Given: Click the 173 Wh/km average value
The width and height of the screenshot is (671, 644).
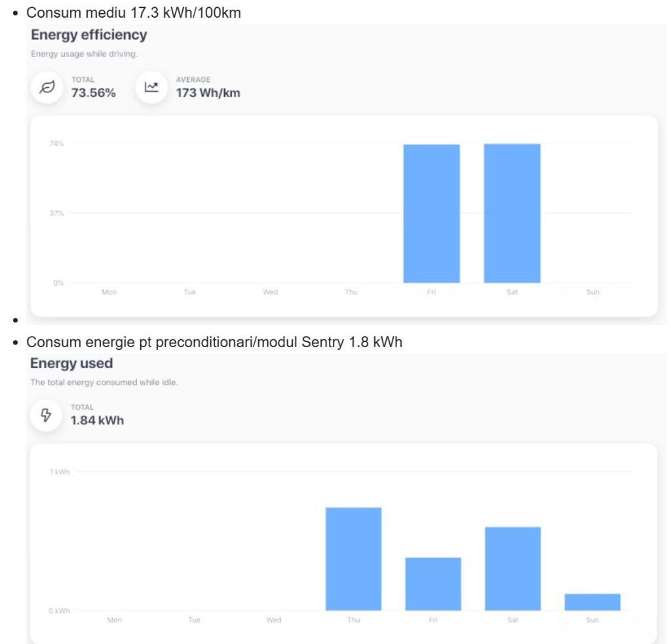Looking at the screenshot, I should pos(208,93).
